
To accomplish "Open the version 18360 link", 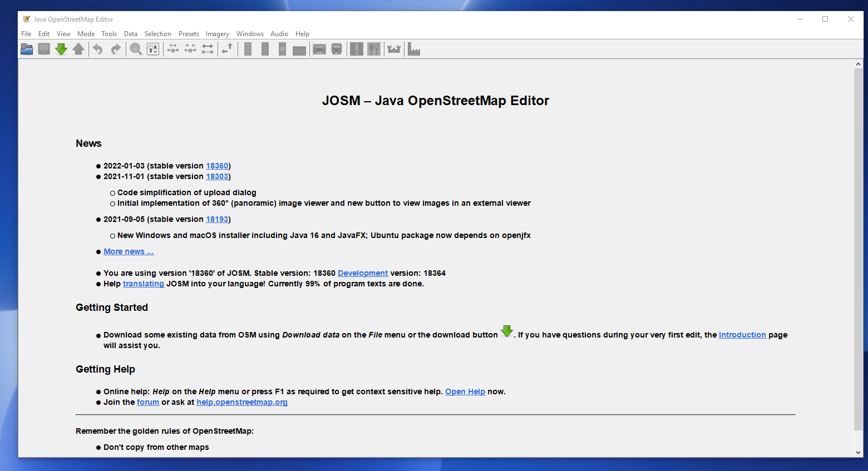I will (x=217, y=166).
